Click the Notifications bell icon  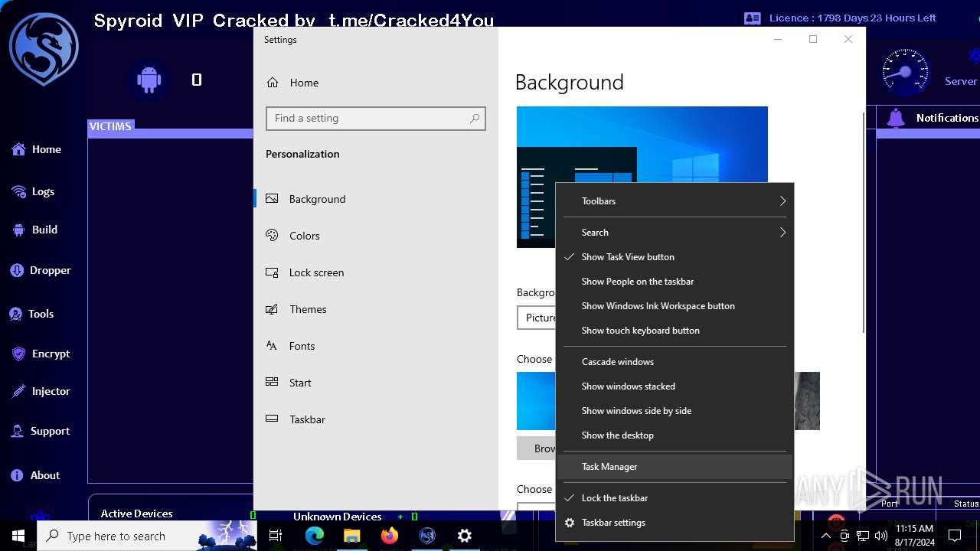pyautogui.click(x=895, y=118)
